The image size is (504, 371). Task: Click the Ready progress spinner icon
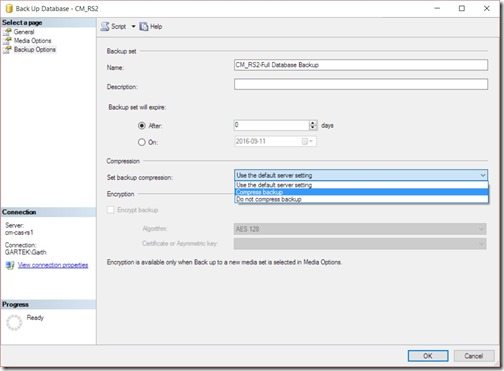14,322
